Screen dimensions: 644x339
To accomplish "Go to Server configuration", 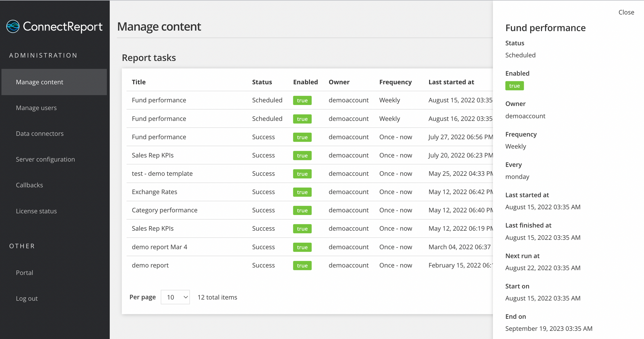I will (45, 159).
